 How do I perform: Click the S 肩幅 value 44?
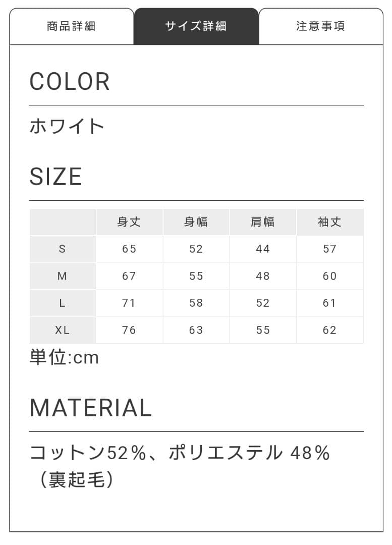[263, 249]
